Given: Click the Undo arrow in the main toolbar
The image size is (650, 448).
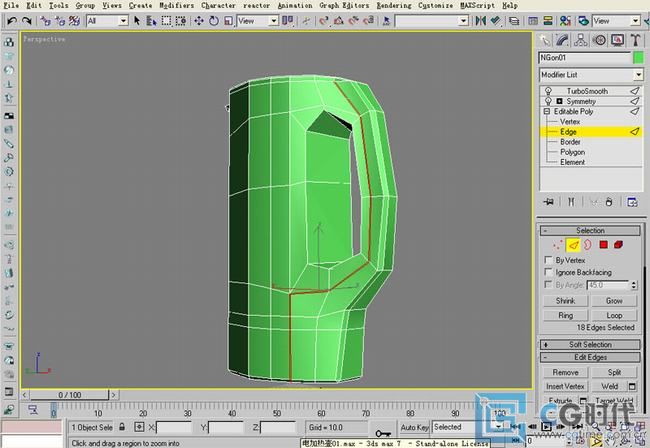Looking at the screenshot, I should 12,21.
